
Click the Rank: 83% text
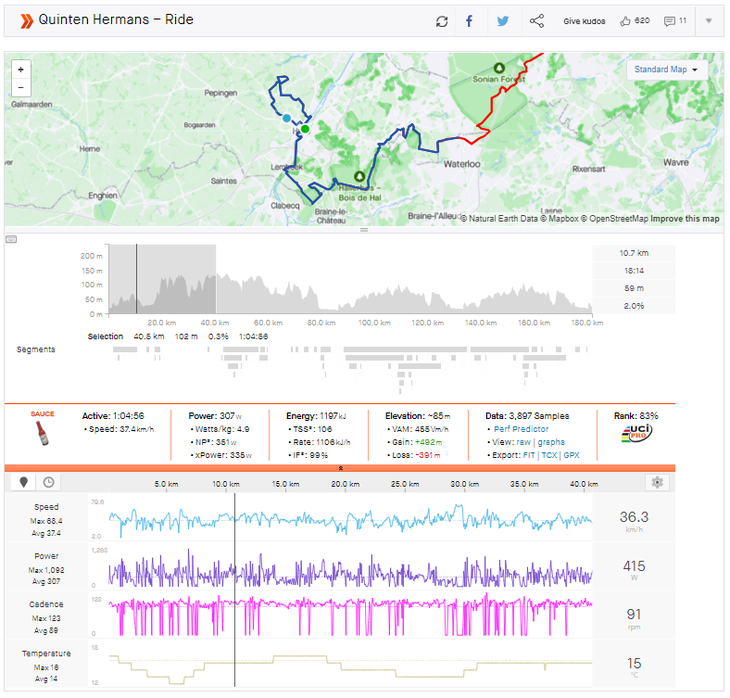tap(636, 416)
